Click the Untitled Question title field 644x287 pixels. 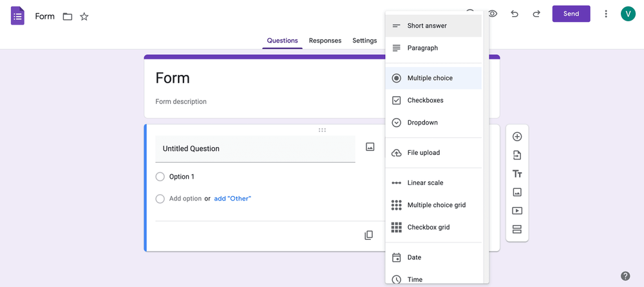click(255, 149)
